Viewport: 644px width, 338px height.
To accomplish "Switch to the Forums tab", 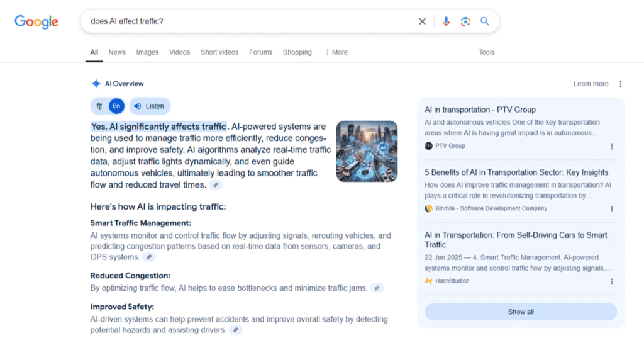I will (261, 52).
